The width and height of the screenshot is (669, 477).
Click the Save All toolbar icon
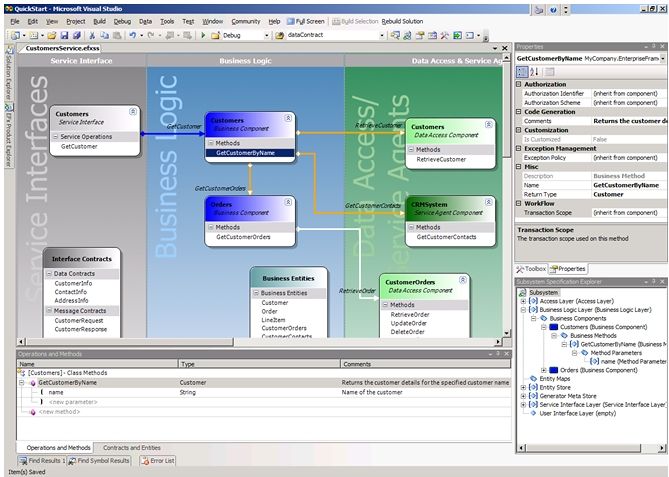77,35
